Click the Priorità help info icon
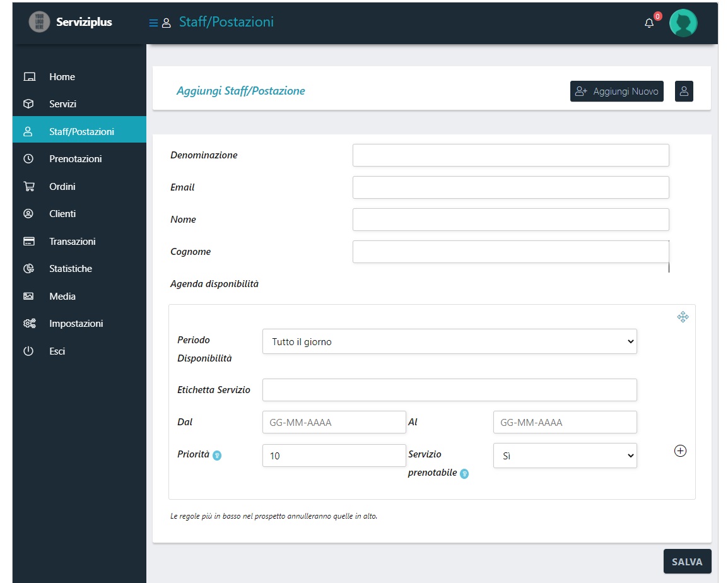The image size is (728, 583). pyautogui.click(x=217, y=456)
